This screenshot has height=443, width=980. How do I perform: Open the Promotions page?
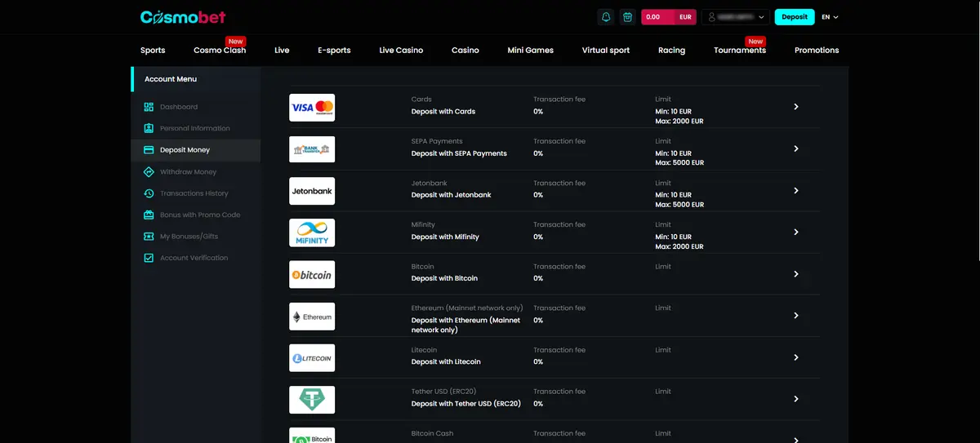coord(817,51)
